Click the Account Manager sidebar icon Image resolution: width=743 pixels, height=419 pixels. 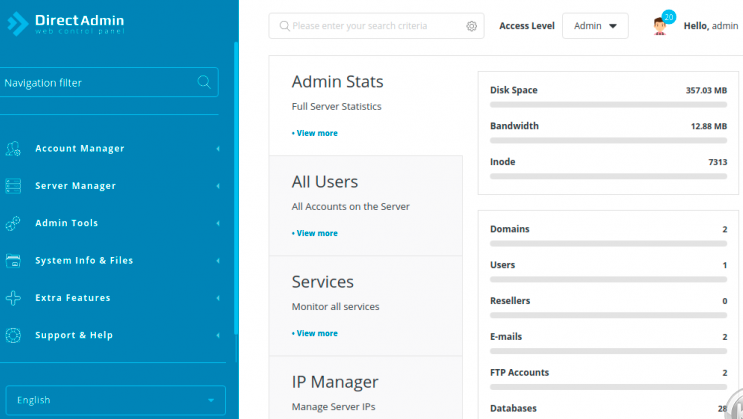click(x=13, y=149)
